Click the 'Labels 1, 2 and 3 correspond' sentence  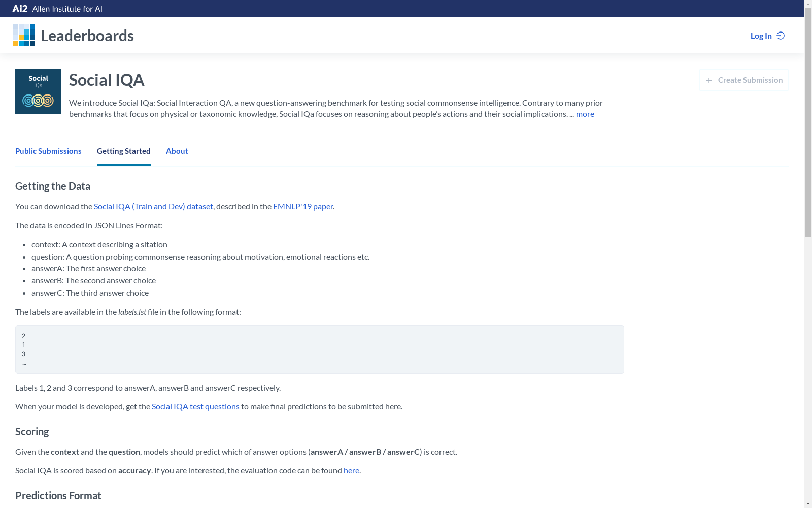coord(148,388)
